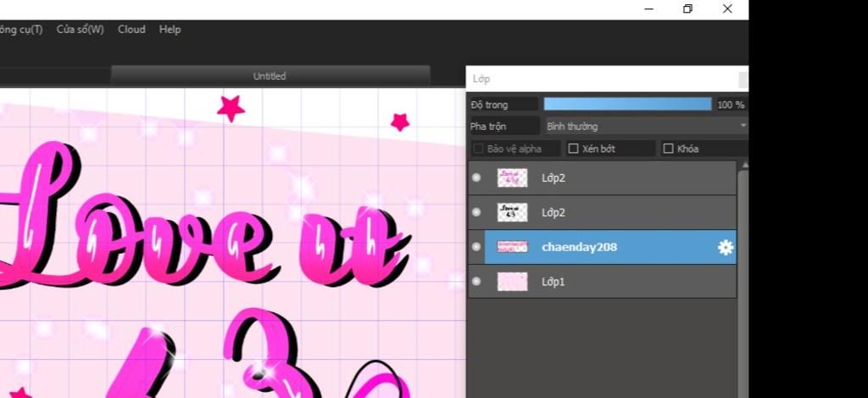Toggle visibility of the Lớp1 layer
This screenshot has width=868, height=398.
(476, 282)
